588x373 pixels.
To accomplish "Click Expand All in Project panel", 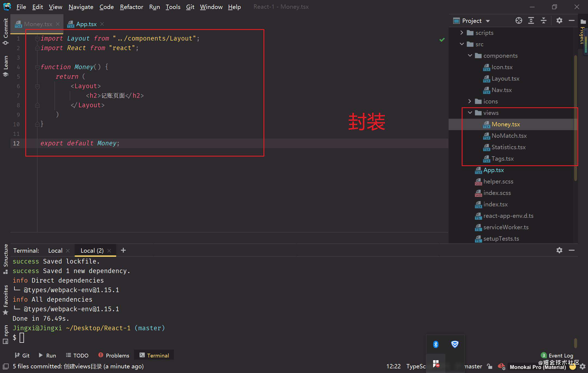I will click(x=531, y=21).
